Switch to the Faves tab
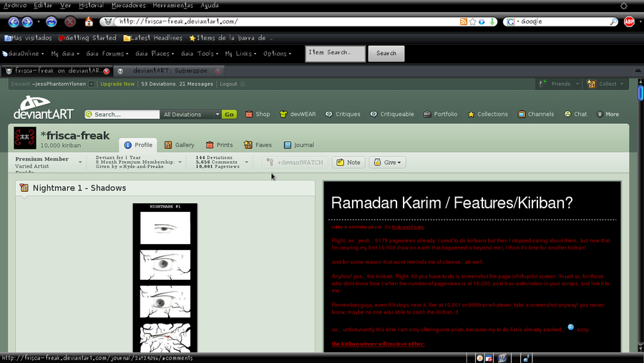644x363 pixels. (258, 145)
